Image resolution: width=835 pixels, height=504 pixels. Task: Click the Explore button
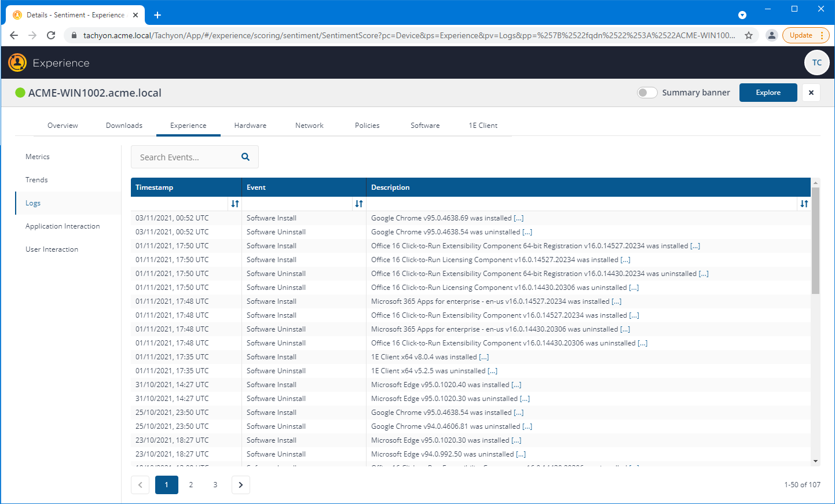[x=768, y=93]
